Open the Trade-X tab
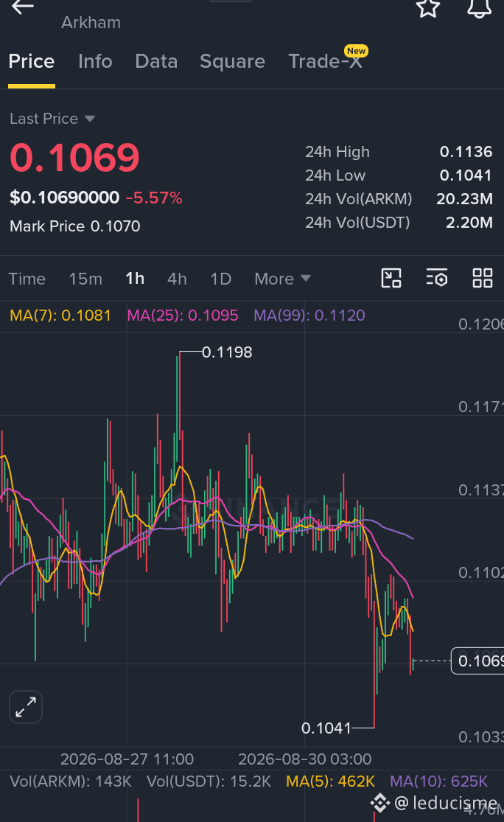The width and height of the screenshot is (504, 822). tap(326, 61)
